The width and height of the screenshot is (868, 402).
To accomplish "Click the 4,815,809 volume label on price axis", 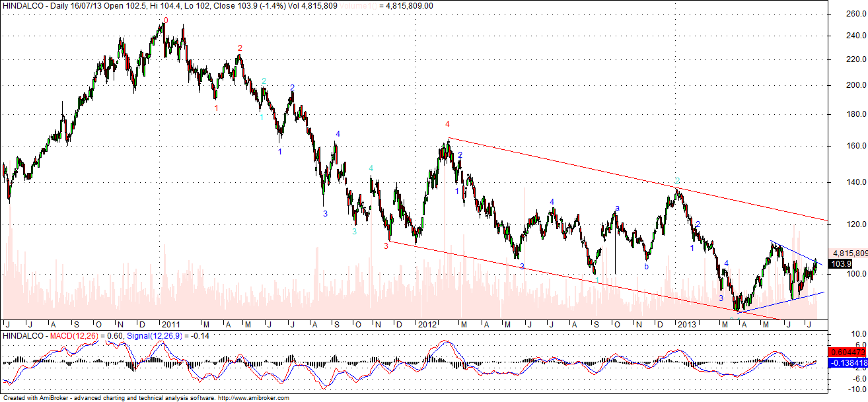I will (x=850, y=253).
